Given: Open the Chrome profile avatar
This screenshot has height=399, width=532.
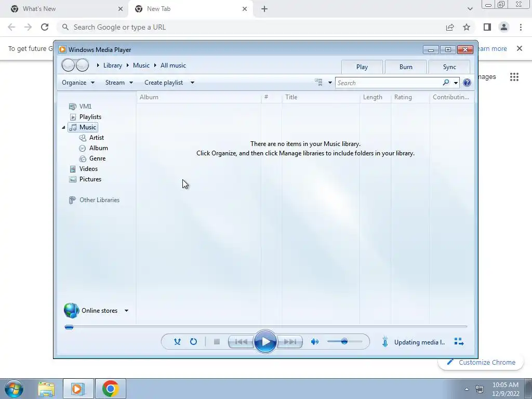Looking at the screenshot, I should pyautogui.click(x=504, y=27).
